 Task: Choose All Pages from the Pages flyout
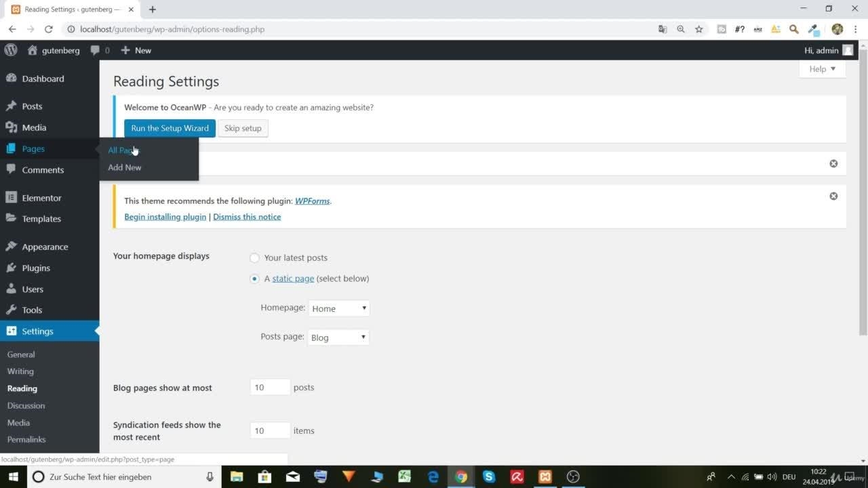point(122,150)
